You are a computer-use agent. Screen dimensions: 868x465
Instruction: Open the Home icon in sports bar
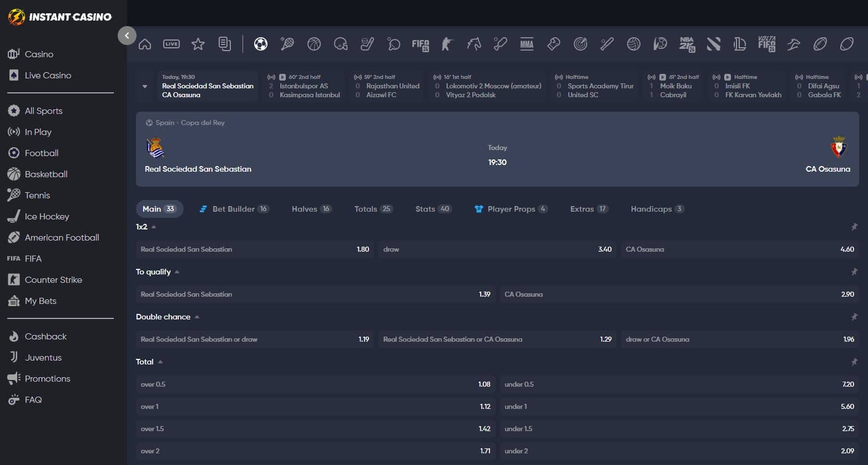coord(145,44)
